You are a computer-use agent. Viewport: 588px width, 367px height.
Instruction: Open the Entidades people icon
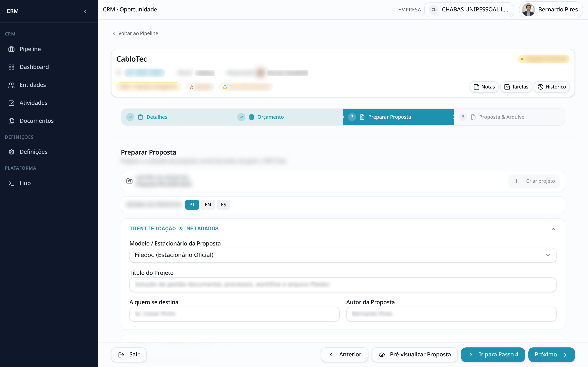(11, 85)
